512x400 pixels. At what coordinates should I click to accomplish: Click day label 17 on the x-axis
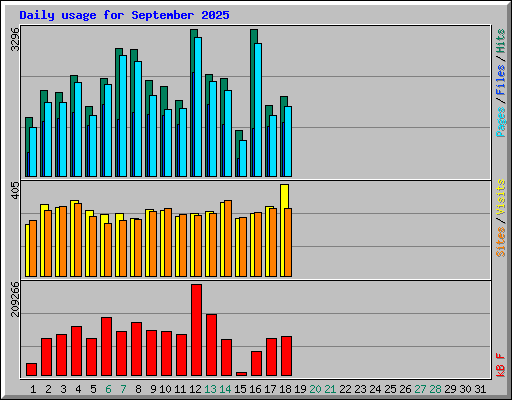coord(270,389)
